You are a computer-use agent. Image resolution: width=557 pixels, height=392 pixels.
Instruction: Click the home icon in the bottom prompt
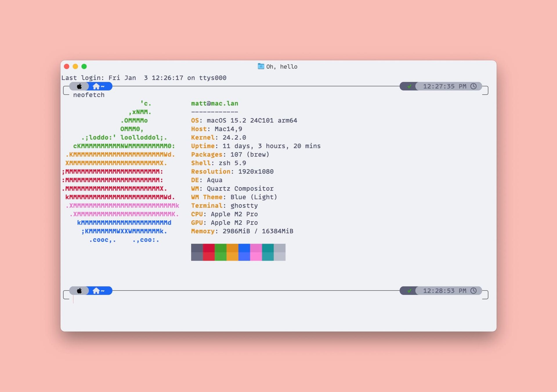[x=96, y=291]
